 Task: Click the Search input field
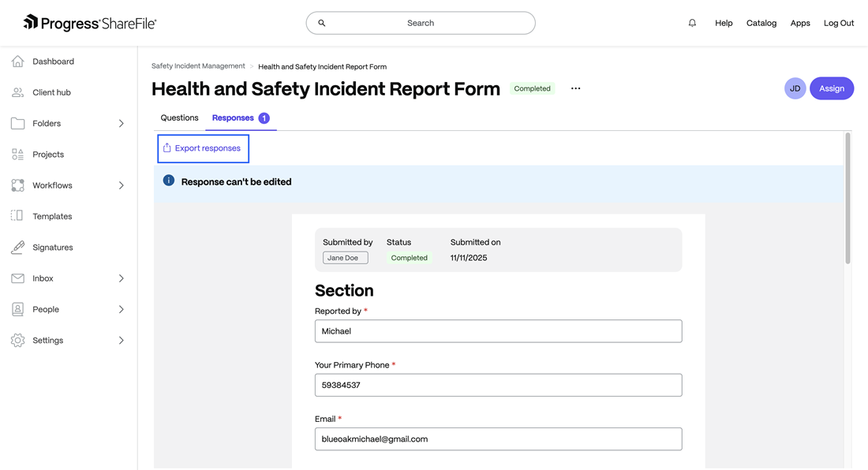tap(421, 23)
